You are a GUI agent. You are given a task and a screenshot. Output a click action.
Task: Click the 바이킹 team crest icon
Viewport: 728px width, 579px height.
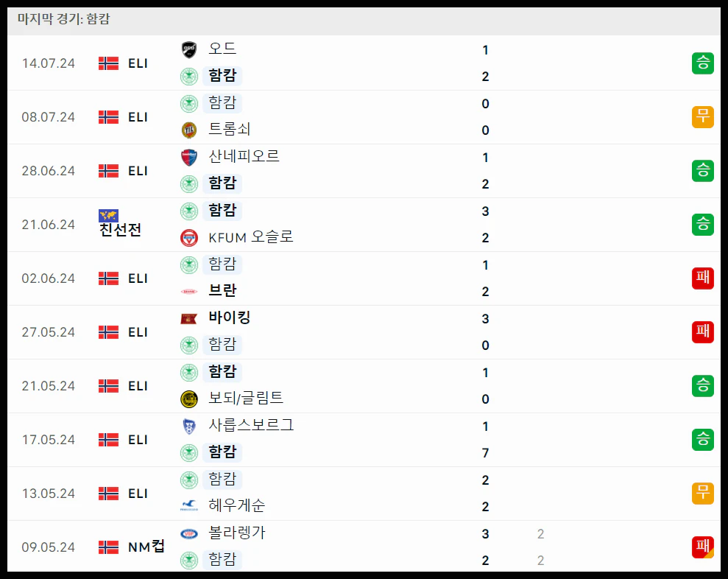point(189,319)
